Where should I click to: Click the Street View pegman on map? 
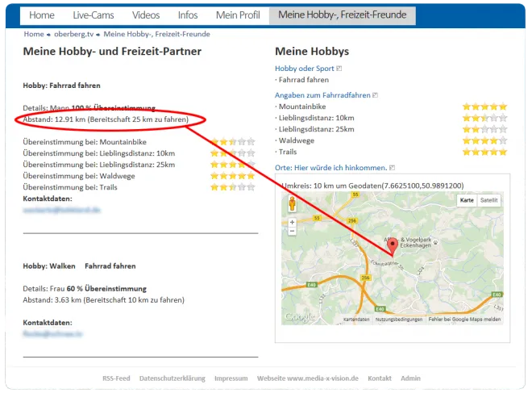point(292,204)
